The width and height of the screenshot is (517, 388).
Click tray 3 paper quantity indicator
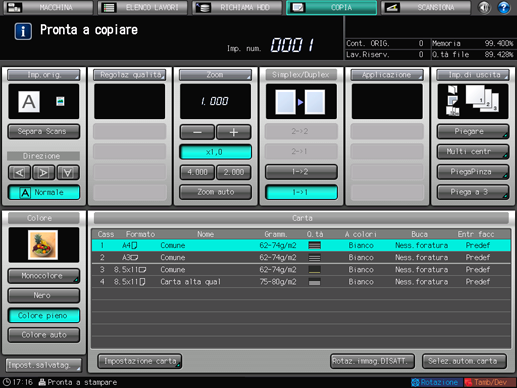coord(314,270)
